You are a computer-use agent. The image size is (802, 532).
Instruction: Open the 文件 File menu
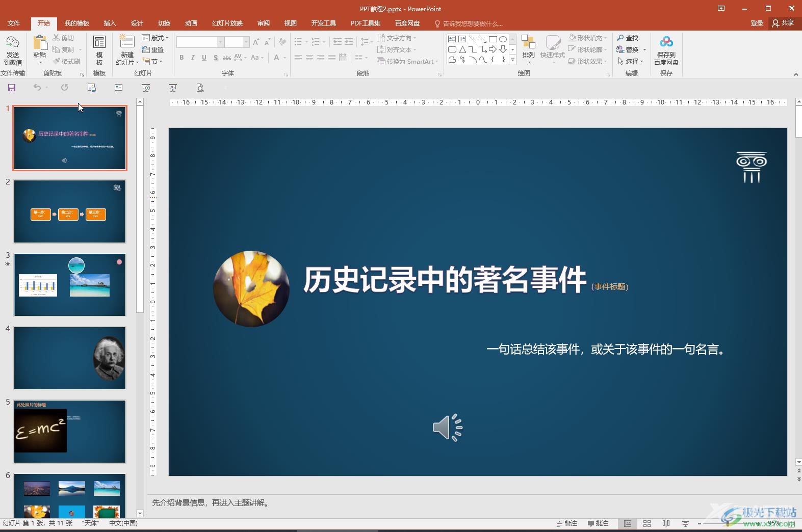pyautogui.click(x=14, y=23)
